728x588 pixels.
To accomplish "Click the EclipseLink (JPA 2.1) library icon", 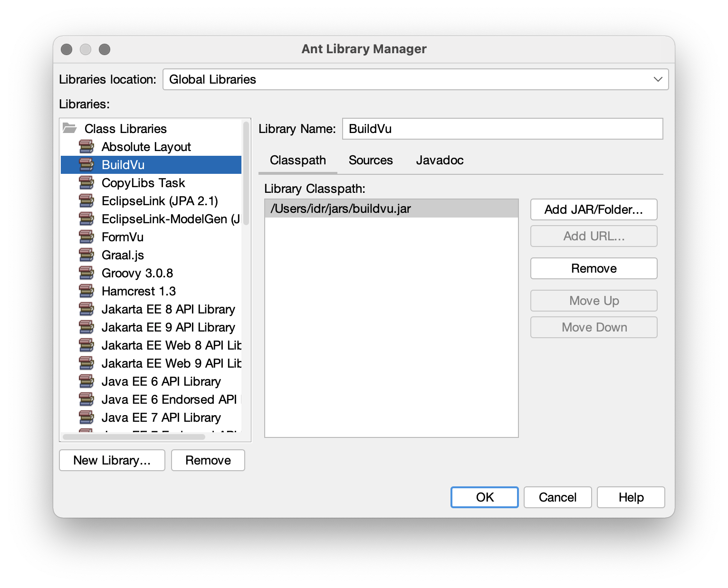I will [87, 200].
